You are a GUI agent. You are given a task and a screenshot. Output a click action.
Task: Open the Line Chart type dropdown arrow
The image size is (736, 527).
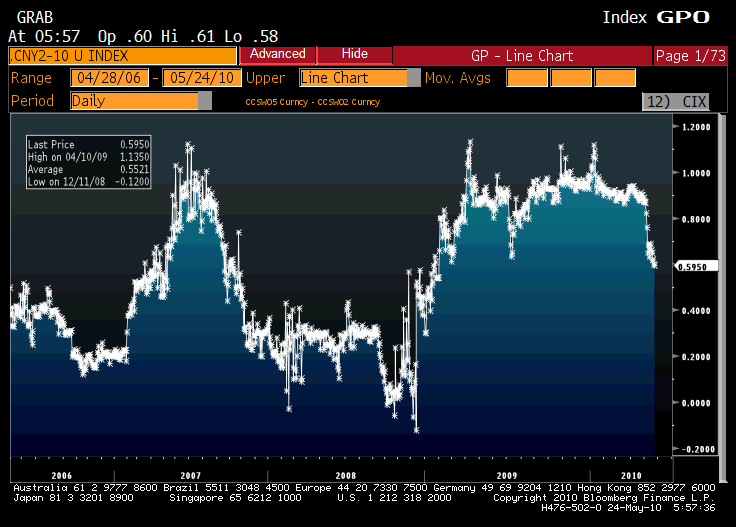414,78
